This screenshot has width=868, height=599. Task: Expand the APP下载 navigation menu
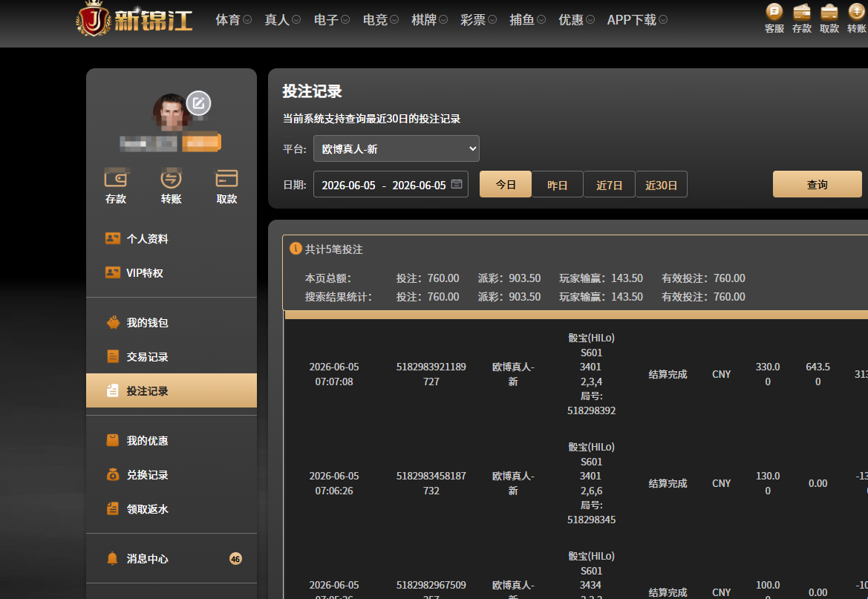(x=637, y=20)
